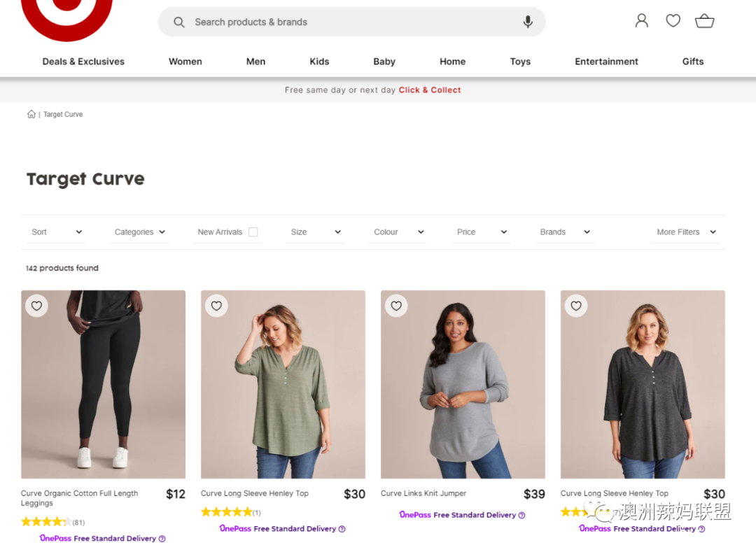756x545 pixels.
Task: Open the Toys menu
Action: point(520,62)
